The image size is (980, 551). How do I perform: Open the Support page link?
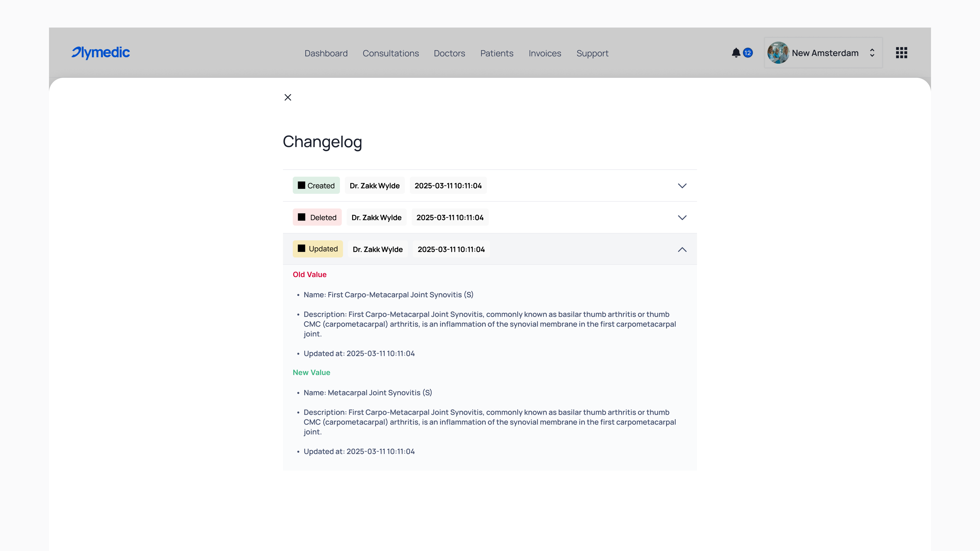coord(592,53)
